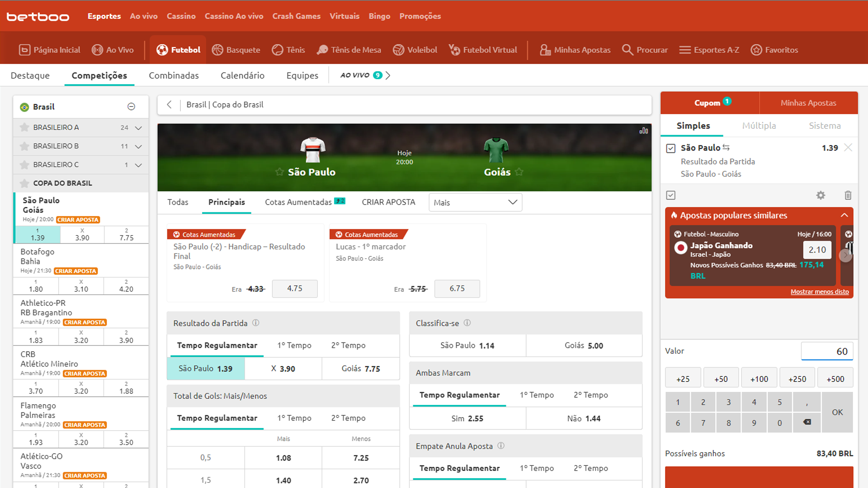Click the backspace key on the number pad
This screenshot has width=868, height=488.
807,422
